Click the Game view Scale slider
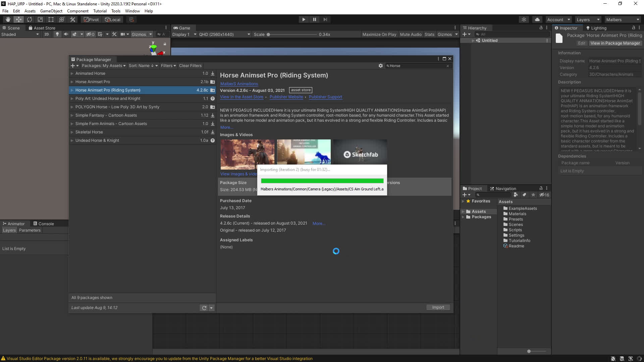The width and height of the screenshot is (644, 362). [292, 35]
